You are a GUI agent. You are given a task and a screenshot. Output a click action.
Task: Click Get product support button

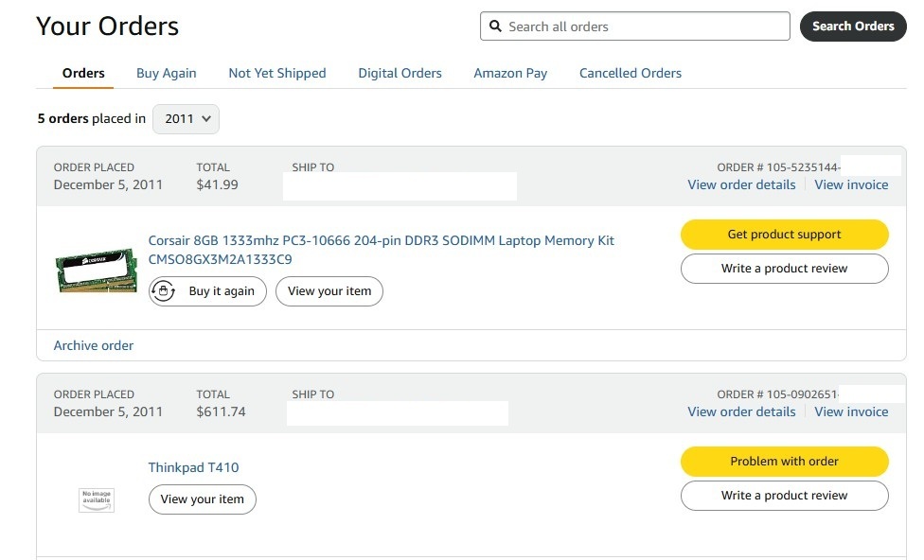784,235
